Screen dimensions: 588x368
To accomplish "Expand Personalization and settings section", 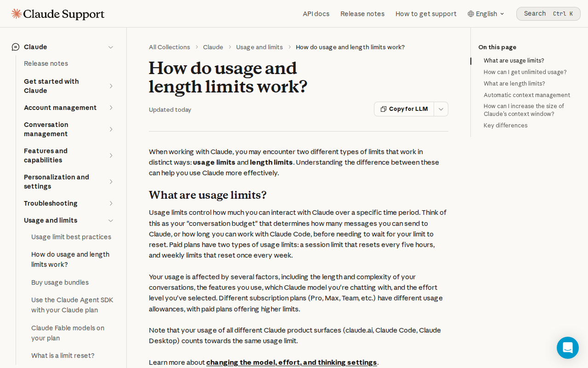I will coord(111,182).
